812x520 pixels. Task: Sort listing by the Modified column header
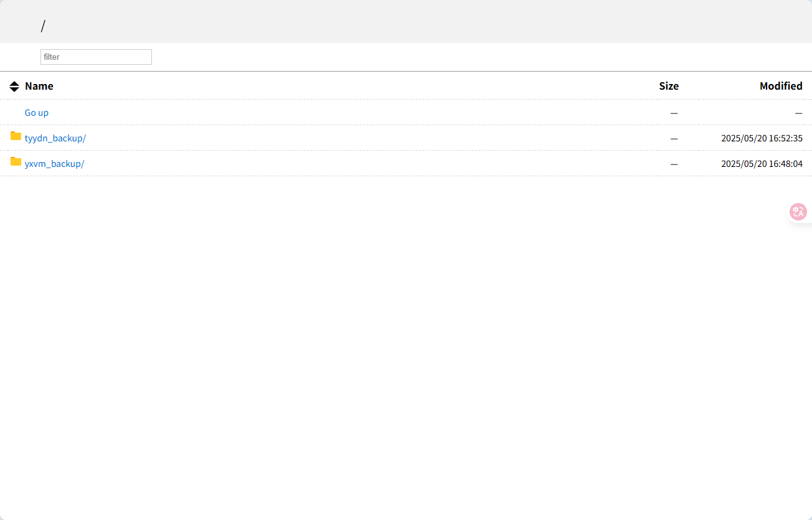pyautogui.click(x=780, y=86)
